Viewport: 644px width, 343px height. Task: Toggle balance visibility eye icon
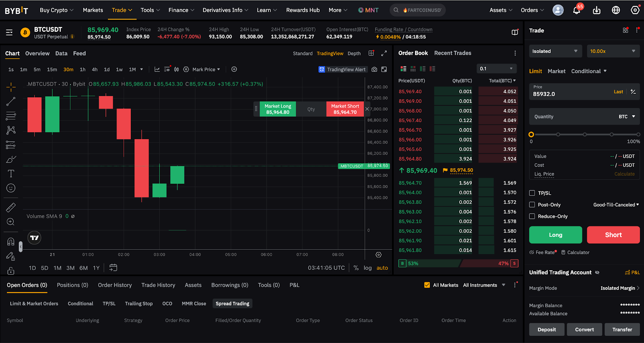coord(597,273)
